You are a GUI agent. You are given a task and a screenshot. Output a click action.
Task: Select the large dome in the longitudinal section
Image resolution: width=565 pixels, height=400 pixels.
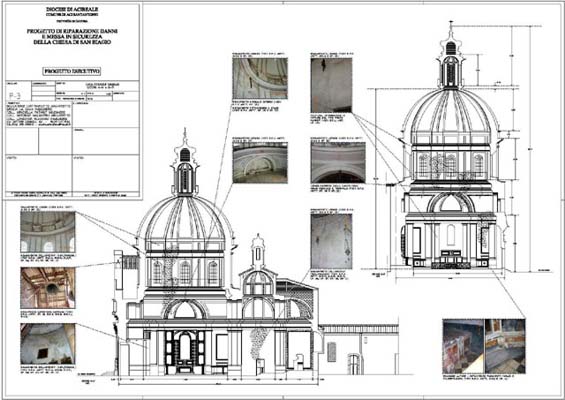(184, 218)
